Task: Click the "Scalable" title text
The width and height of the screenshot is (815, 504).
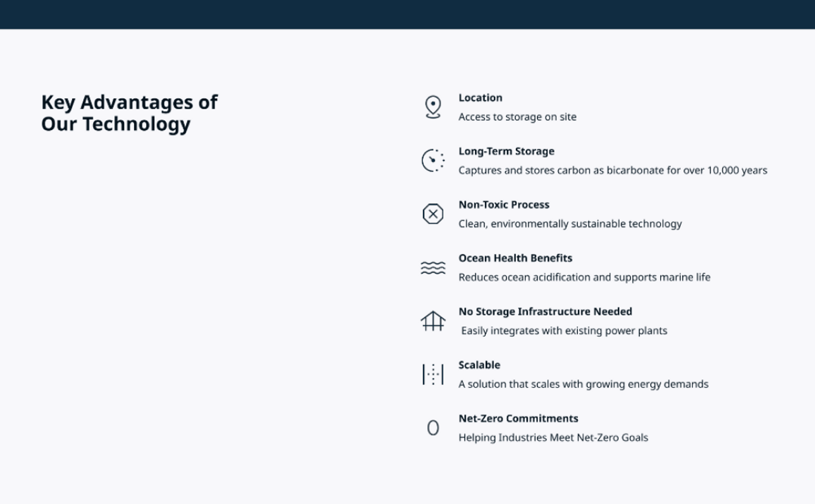Action: point(479,365)
